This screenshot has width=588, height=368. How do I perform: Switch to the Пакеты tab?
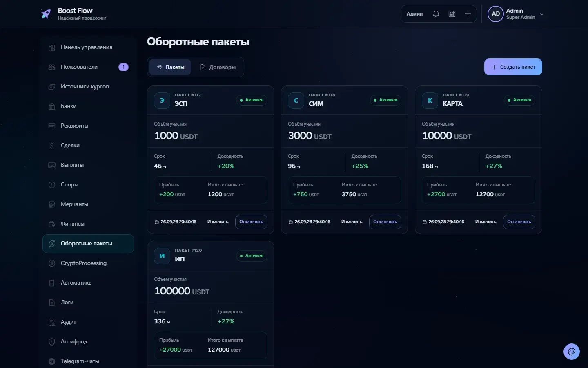click(x=170, y=67)
